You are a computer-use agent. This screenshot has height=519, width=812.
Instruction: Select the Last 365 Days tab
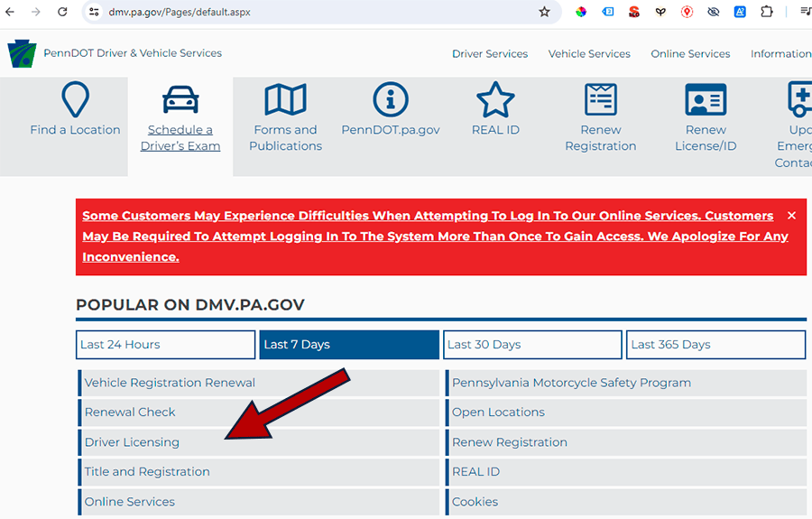pyautogui.click(x=715, y=345)
